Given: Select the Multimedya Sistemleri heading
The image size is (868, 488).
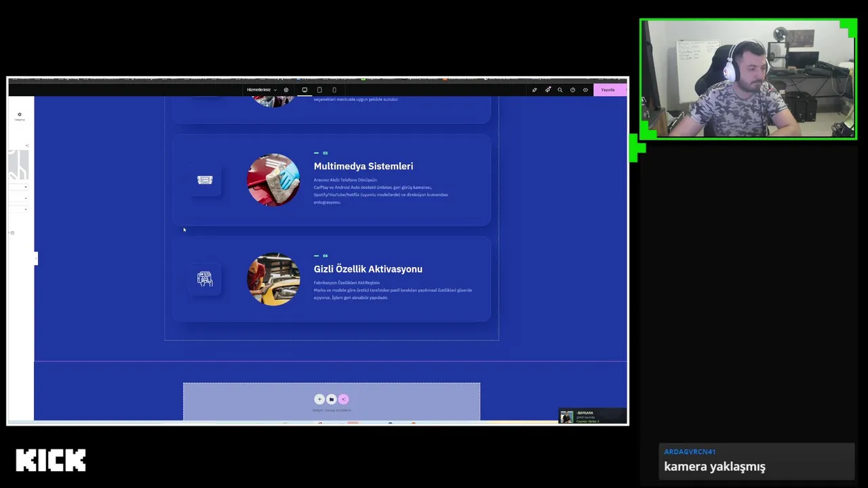Looking at the screenshot, I should coord(363,166).
